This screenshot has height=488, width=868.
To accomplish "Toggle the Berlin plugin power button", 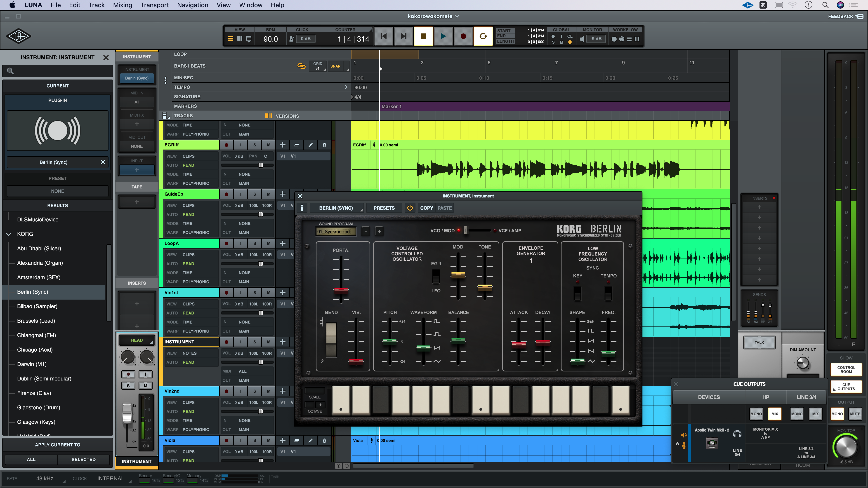I will [x=410, y=208].
